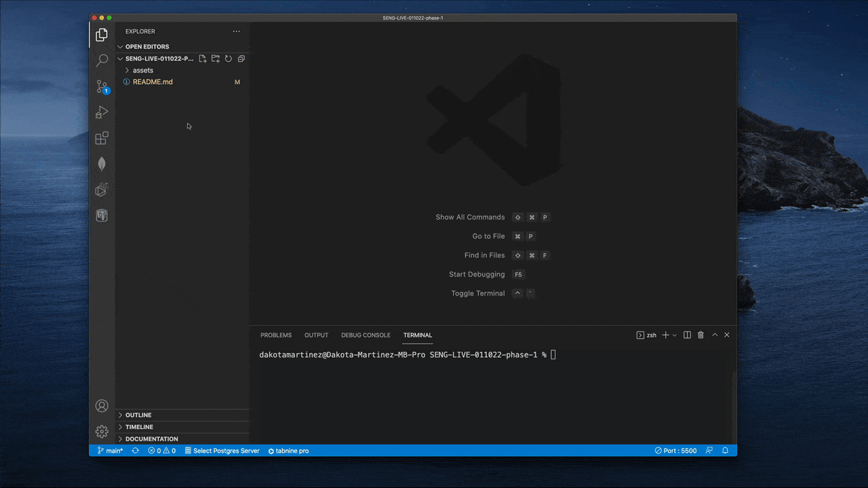The image size is (868, 488).
Task: Click the New File icon in Explorer
Action: click(202, 58)
